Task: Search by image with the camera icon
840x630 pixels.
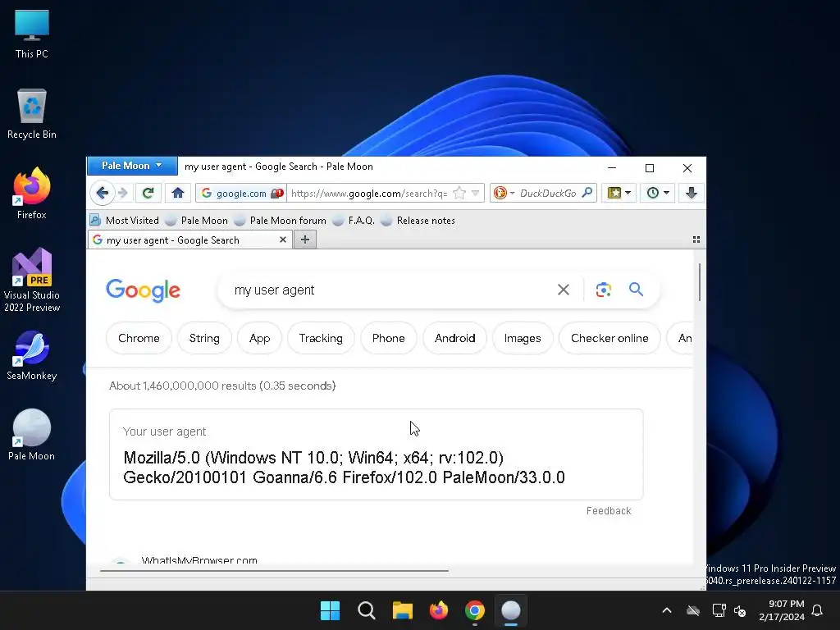Action: coord(603,290)
